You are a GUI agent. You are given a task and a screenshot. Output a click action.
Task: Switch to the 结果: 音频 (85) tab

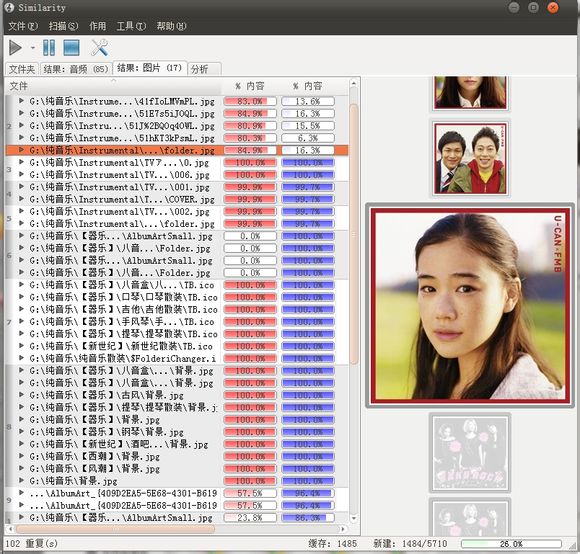point(75,69)
